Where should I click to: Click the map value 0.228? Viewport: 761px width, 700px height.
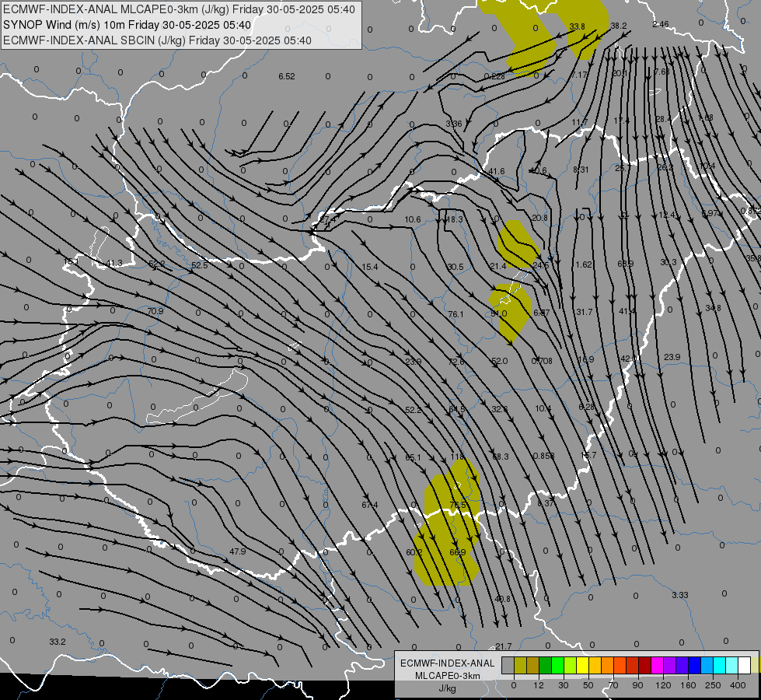pos(494,76)
